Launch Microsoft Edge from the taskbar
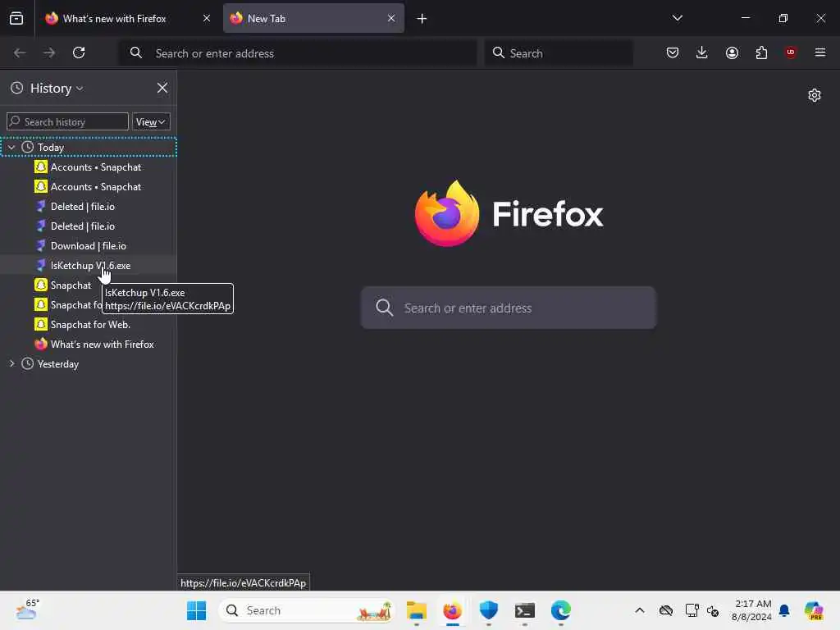Image resolution: width=840 pixels, height=630 pixels. click(x=561, y=610)
